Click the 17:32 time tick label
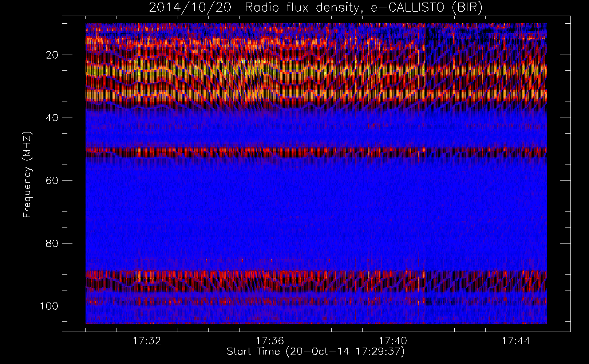589x364 pixels. tap(147, 341)
